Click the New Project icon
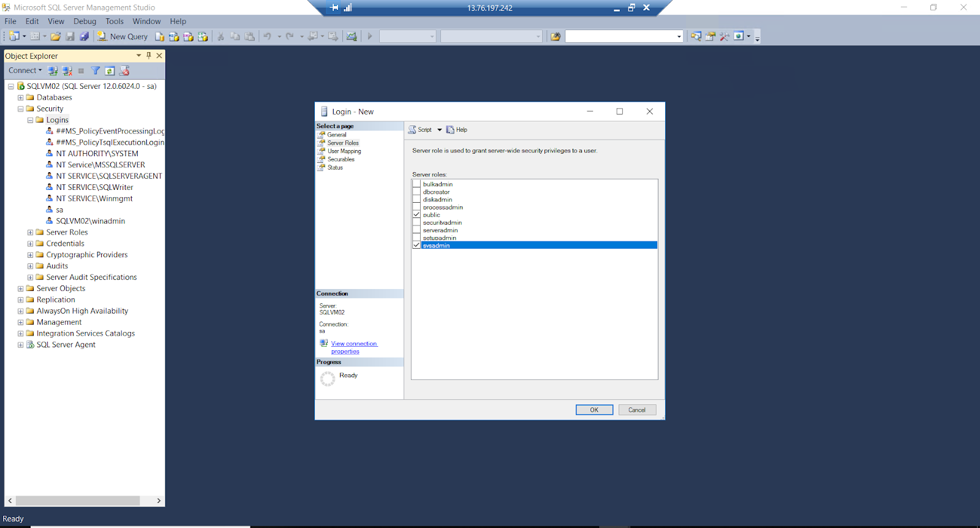980x528 pixels. [13, 36]
